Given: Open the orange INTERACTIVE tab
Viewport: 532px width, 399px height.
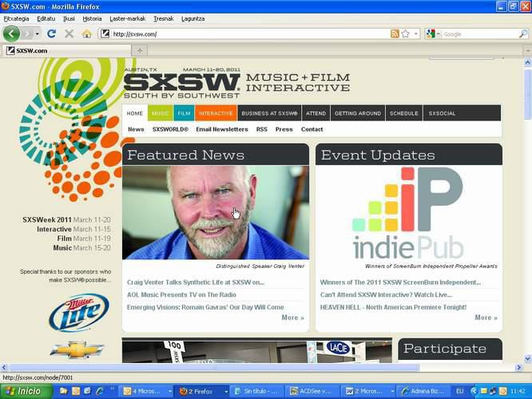Looking at the screenshot, I should [x=216, y=113].
